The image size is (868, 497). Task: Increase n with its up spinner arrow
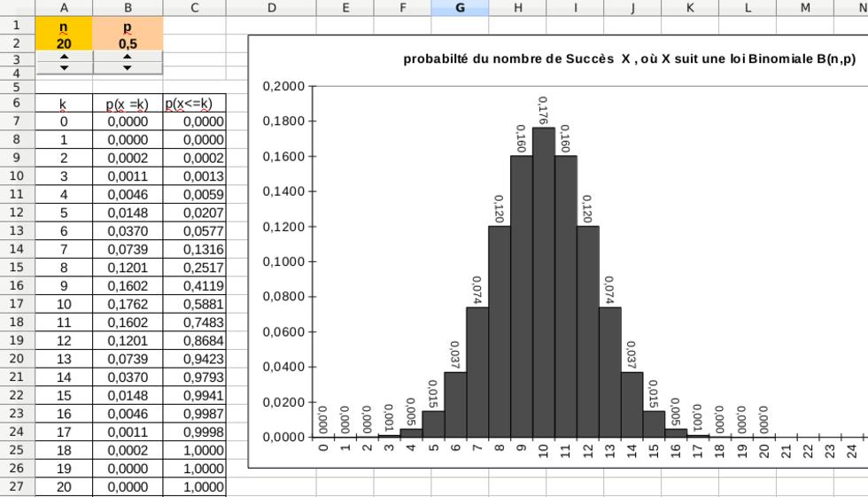click(64, 57)
